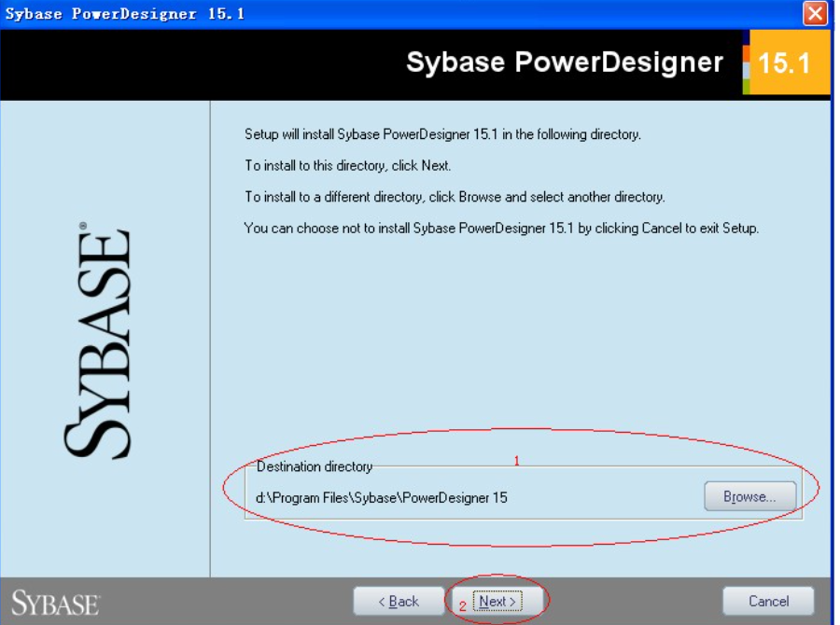Go to the Next step

tap(497, 601)
